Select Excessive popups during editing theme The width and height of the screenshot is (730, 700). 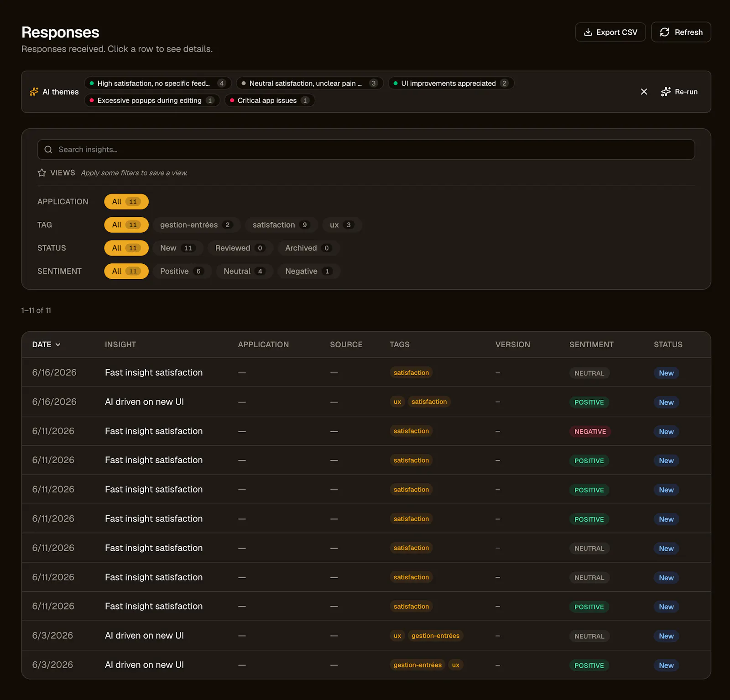(152, 100)
